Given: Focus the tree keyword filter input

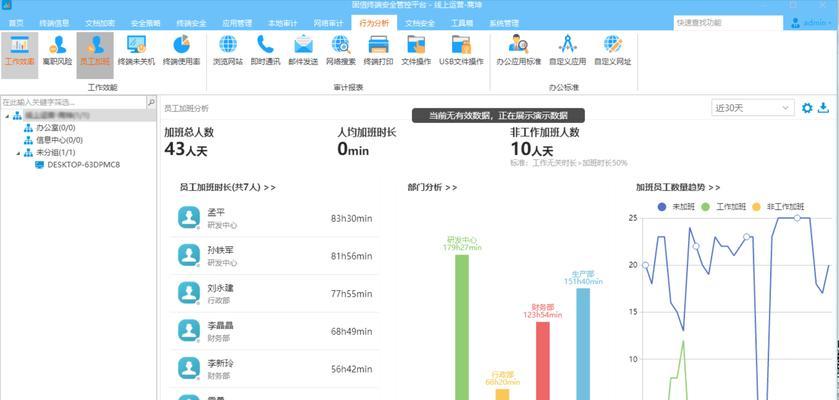Looking at the screenshot, I should [73, 102].
